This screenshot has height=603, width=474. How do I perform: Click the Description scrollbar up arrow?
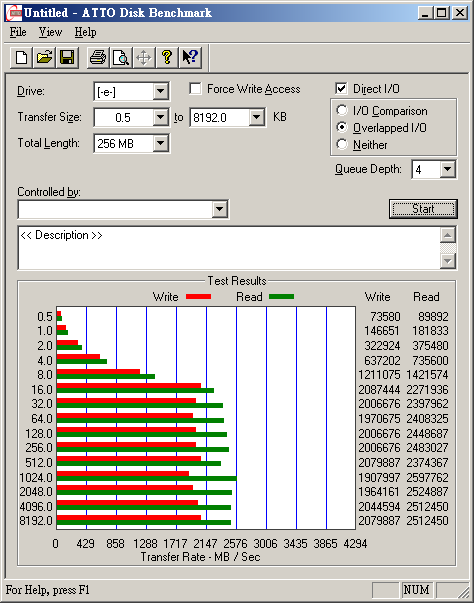(x=448, y=235)
